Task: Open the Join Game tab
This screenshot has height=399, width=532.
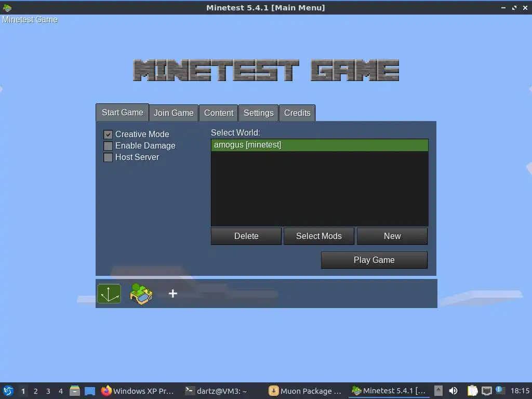Action: (x=174, y=113)
